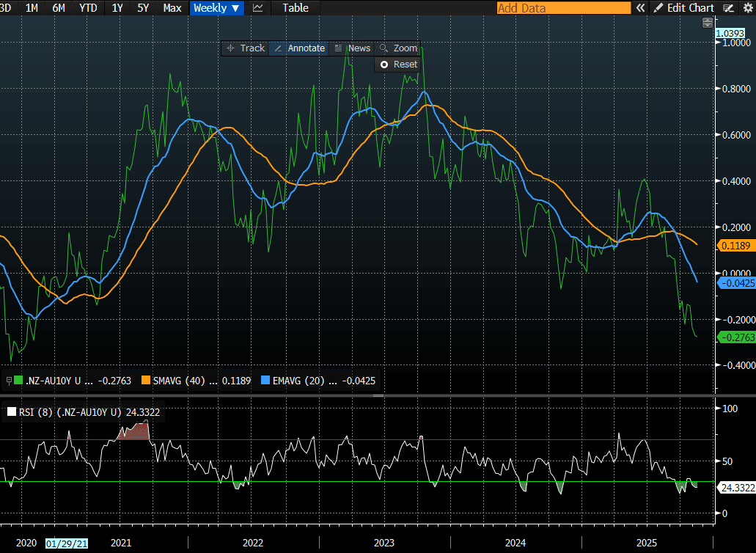Select the YTD time range
756x553 pixels.
(88, 8)
